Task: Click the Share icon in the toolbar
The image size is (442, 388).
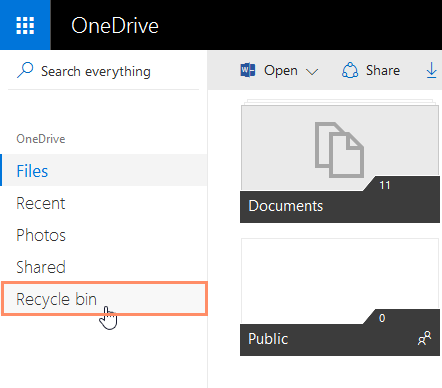Action: (x=350, y=70)
